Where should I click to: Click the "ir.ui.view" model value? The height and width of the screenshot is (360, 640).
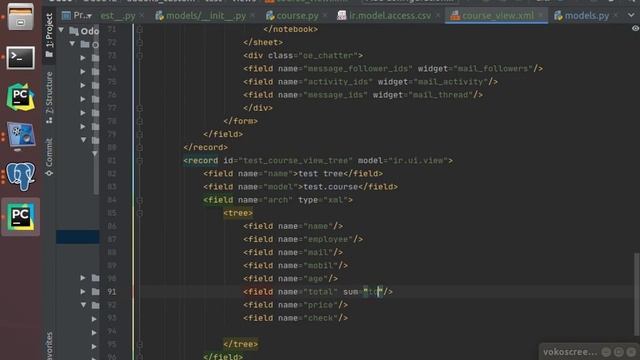(x=418, y=160)
